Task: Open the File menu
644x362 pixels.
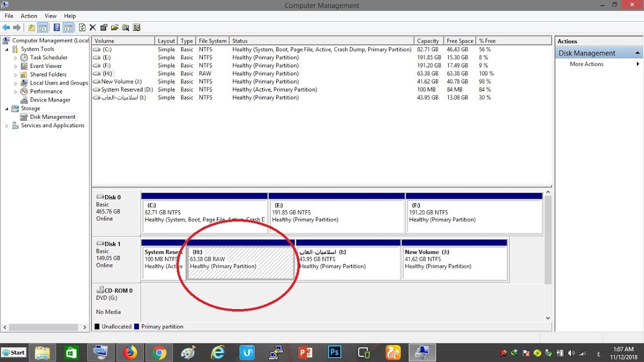Action: click(x=9, y=16)
